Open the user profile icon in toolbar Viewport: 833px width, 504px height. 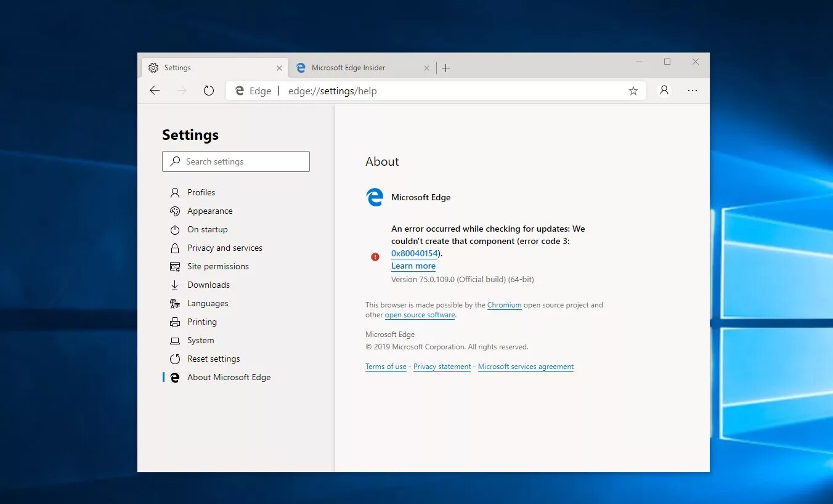click(x=664, y=91)
